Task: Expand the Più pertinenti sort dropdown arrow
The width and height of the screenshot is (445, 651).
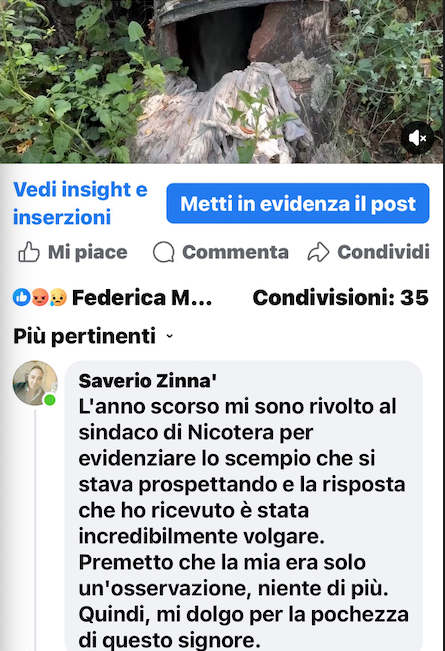Action: [x=169, y=336]
